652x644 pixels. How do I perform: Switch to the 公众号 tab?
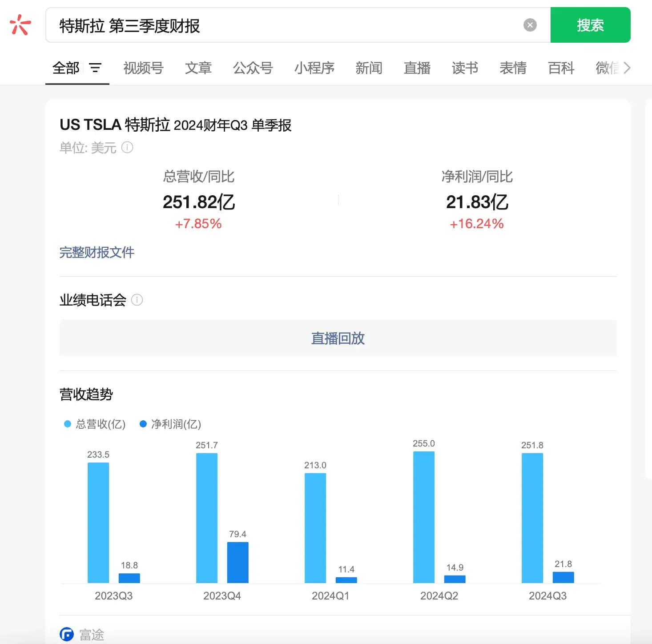coord(253,68)
